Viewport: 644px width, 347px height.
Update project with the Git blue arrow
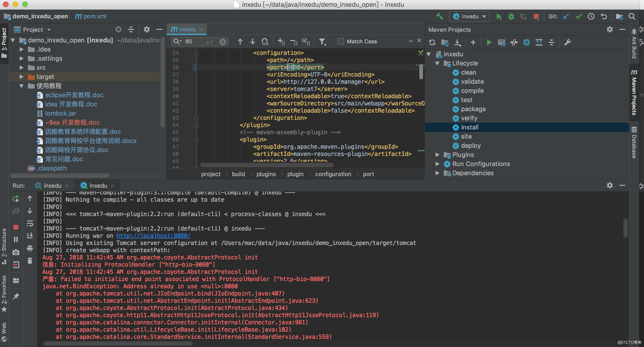(x=566, y=17)
